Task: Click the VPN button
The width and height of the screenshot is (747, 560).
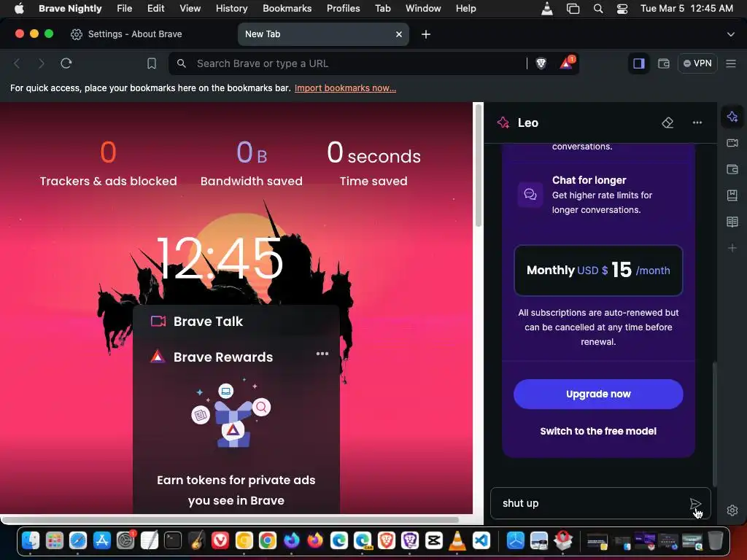Action: tap(697, 63)
